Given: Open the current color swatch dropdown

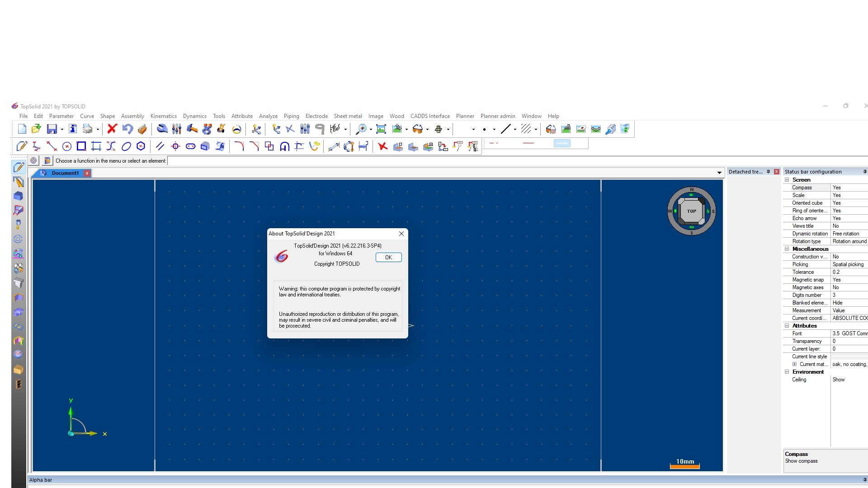Looking at the screenshot, I should [473, 130].
